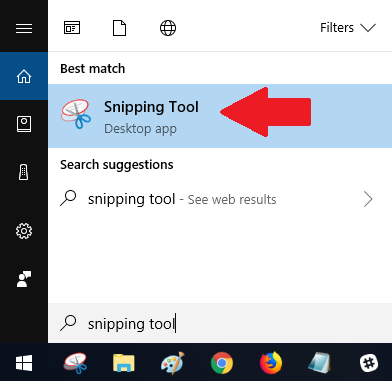Open the hamburger menu in the sidebar
The height and width of the screenshot is (381, 392).
(24, 28)
